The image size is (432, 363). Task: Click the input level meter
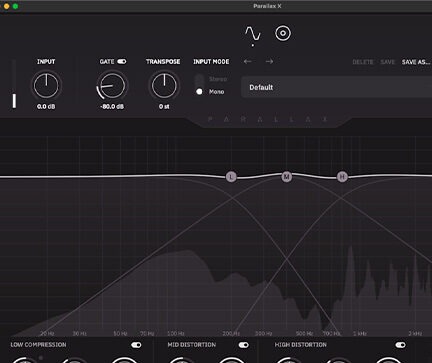pyautogui.click(x=14, y=84)
